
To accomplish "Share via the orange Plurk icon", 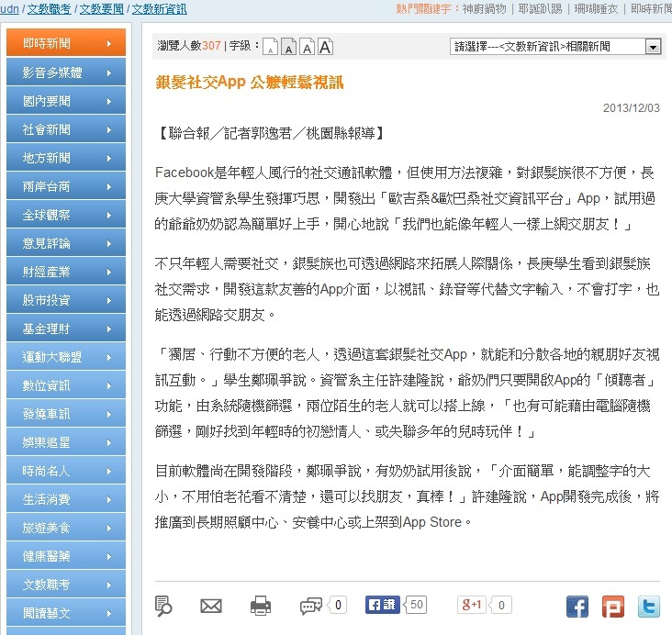I will (612, 606).
